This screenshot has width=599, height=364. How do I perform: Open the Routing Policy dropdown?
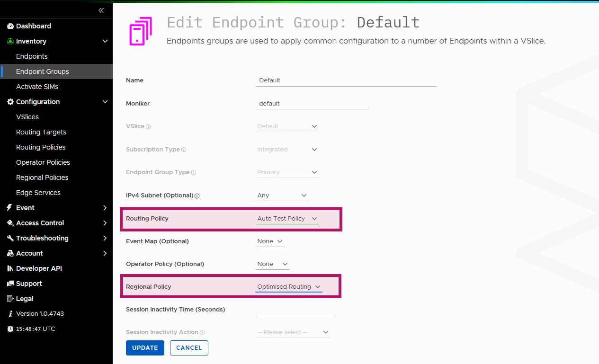[x=287, y=219]
